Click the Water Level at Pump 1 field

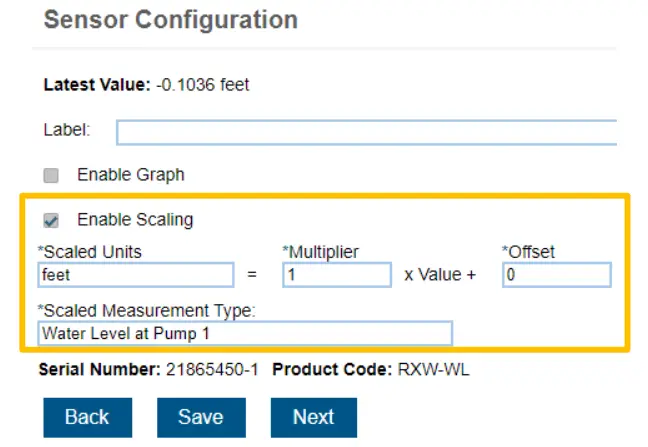245,333
